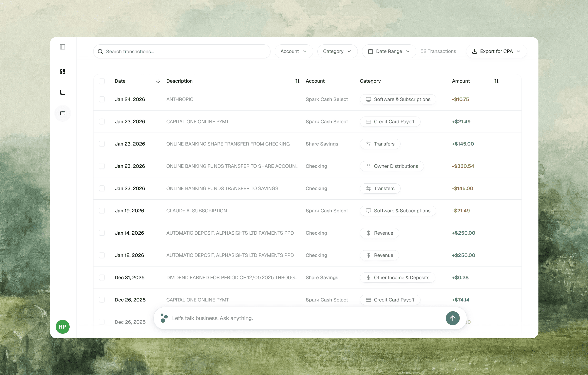Open the Account filter dropdown
The height and width of the screenshot is (375, 588).
pyautogui.click(x=293, y=52)
